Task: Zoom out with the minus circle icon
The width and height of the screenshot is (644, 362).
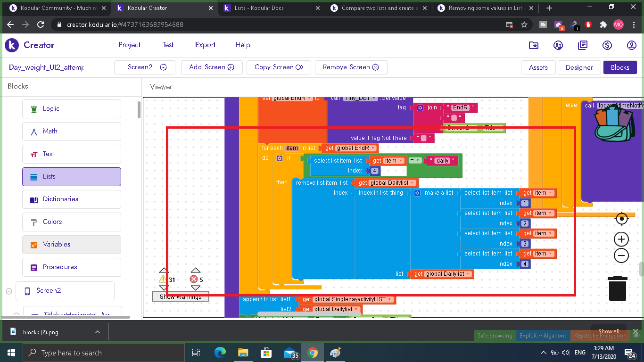Action: pos(621,255)
